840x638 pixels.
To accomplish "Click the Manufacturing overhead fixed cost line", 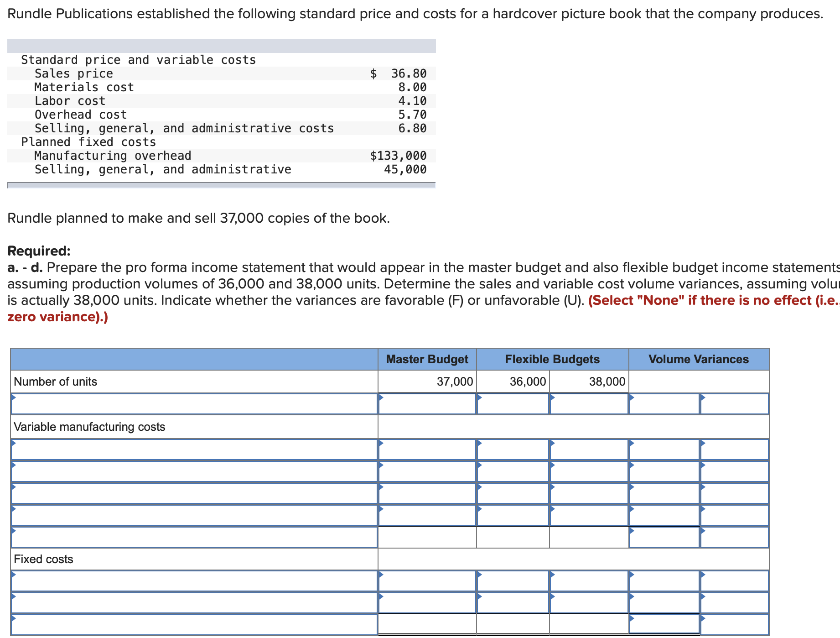I will tap(113, 156).
